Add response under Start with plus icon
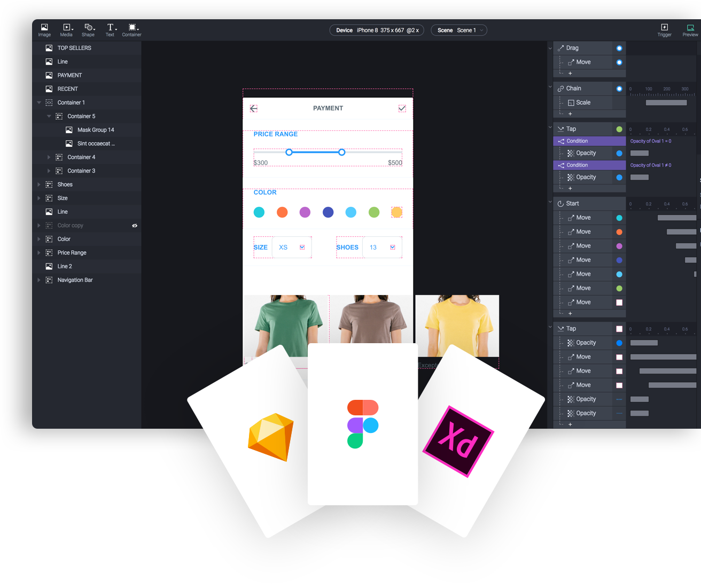 tap(570, 313)
